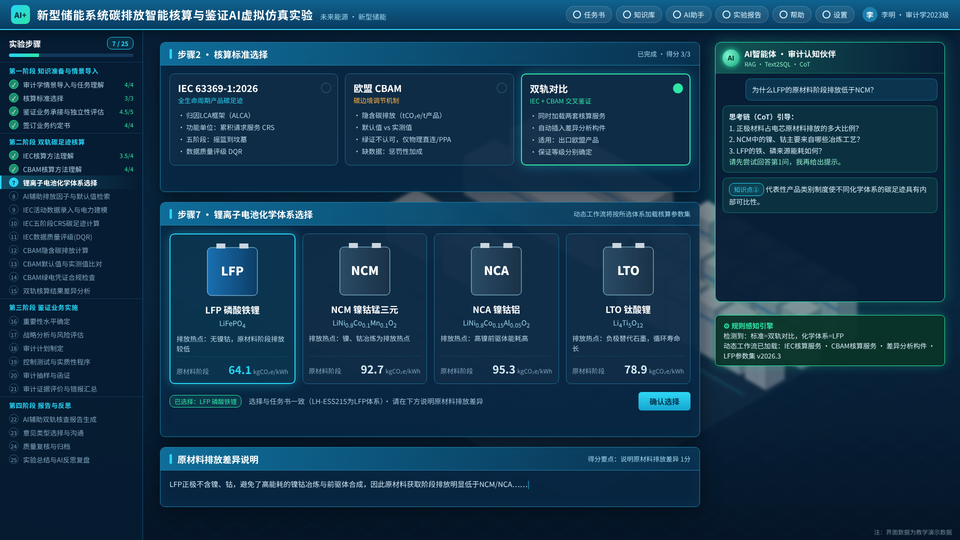960x540 pixels.
Task: Open step CBAM默认值与实测值比对
Action: point(71,264)
